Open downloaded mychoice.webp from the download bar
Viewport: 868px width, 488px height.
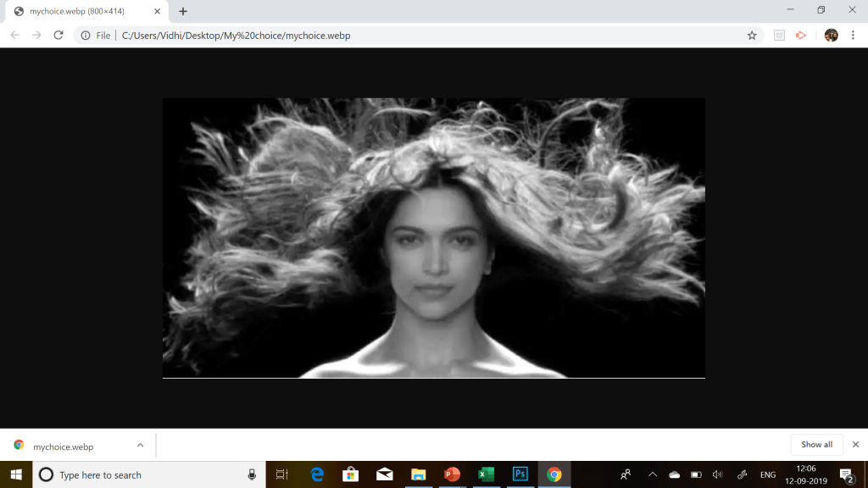click(x=63, y=446)
